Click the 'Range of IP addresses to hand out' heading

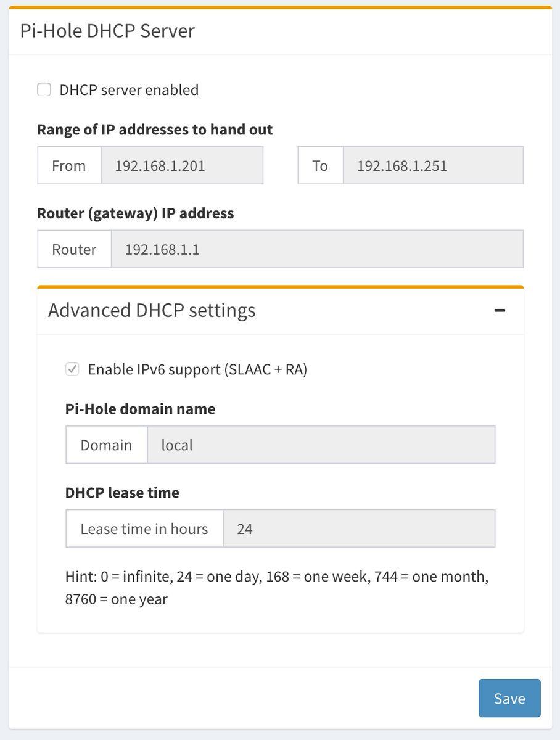[x=155, y=129]
